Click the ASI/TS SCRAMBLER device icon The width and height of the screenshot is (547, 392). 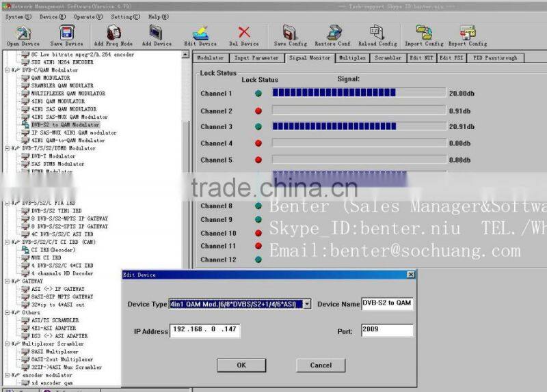coord(25,320)
